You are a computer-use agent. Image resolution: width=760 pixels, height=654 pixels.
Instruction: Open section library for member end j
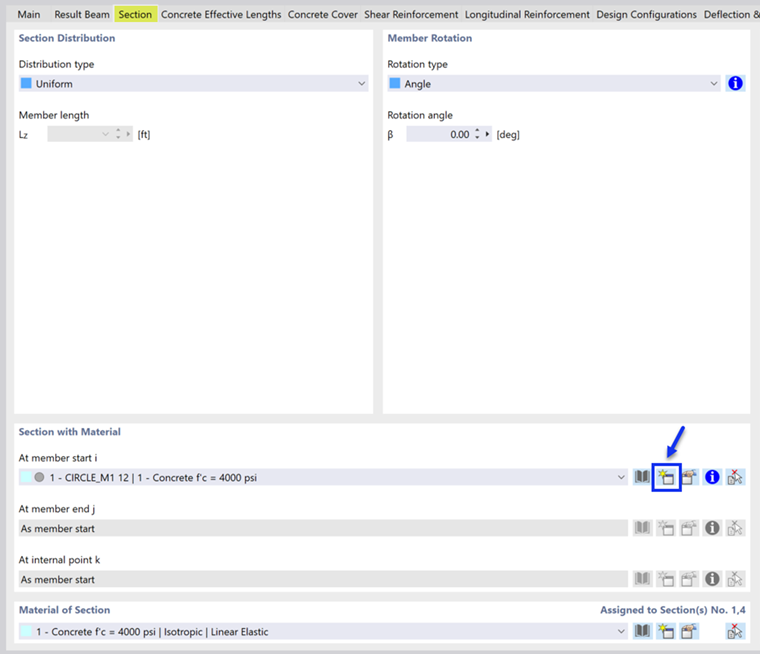(642, 528)
